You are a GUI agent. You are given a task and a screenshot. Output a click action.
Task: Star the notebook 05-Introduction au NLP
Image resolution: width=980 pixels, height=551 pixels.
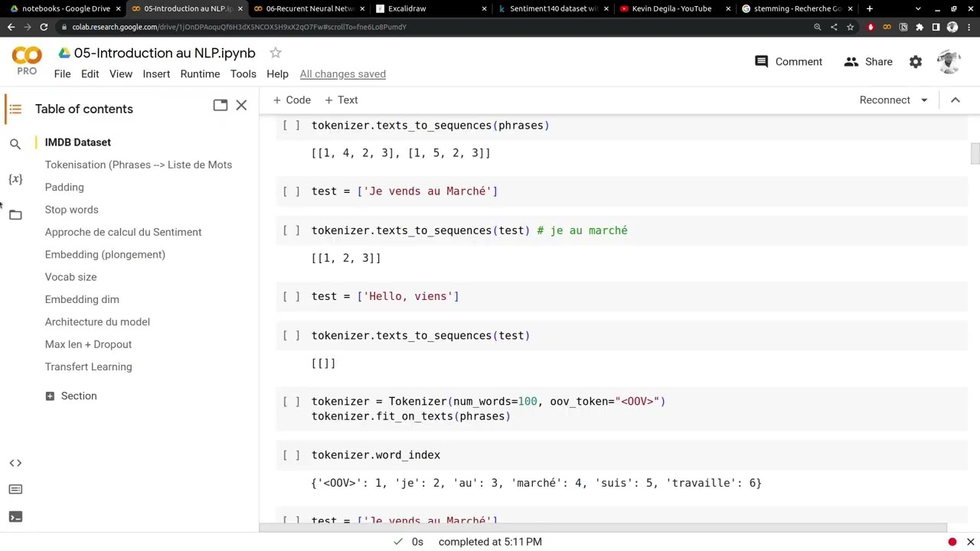pyautogui.click(x=276, y=53)
